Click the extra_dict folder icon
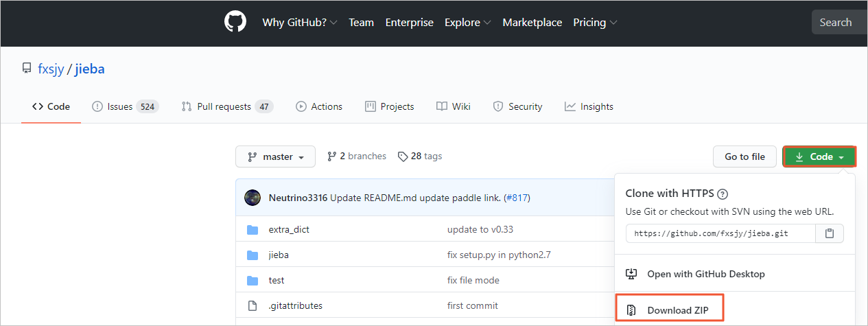This screenshot has width=868, height=326. [253, 229]
